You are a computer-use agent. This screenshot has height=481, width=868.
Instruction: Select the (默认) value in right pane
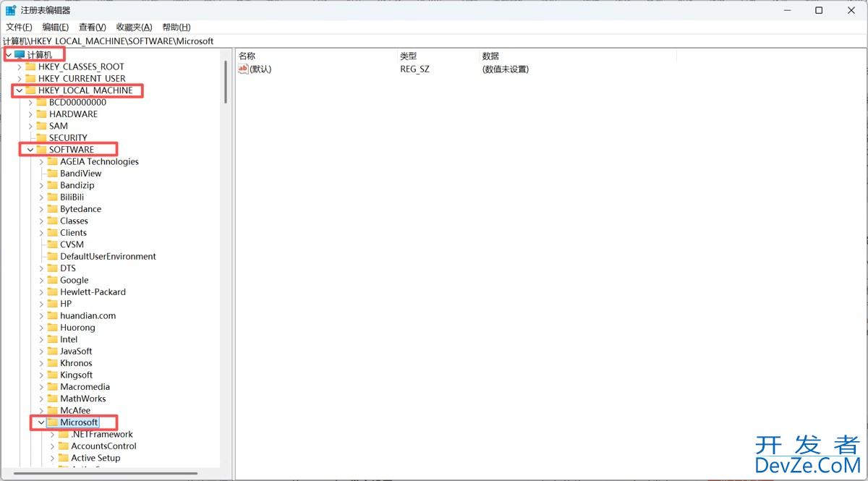[x=260, y=69]
